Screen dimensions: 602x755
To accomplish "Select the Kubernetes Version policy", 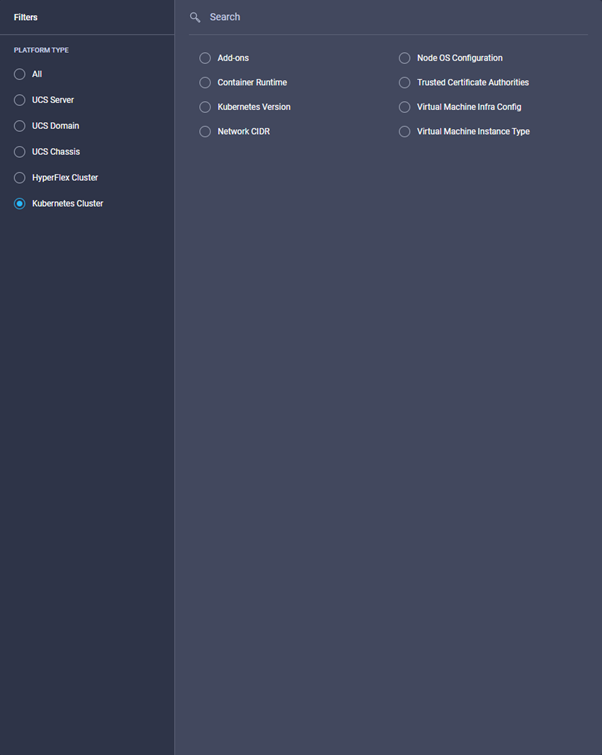I will 205,107.
